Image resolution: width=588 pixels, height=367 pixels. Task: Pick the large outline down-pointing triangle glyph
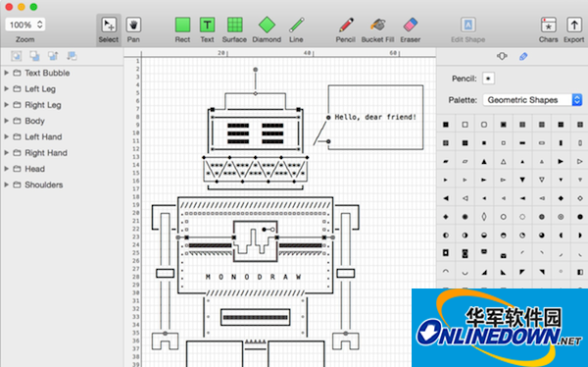click(x=542, y=180)
